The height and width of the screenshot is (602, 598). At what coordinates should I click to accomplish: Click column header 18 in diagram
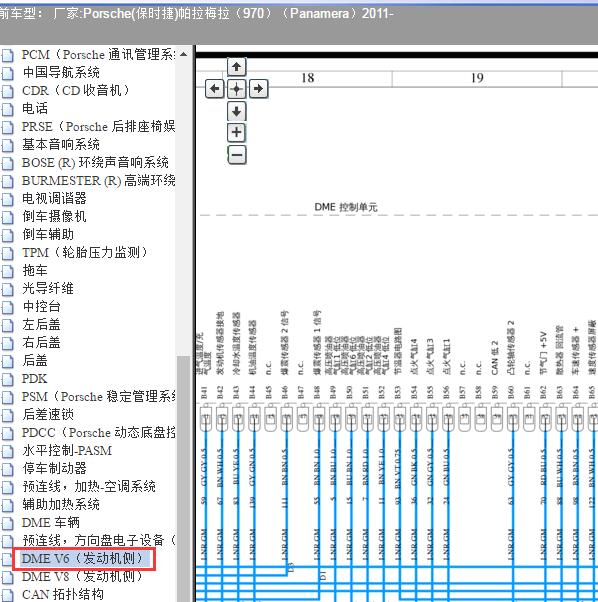point(307,78)
